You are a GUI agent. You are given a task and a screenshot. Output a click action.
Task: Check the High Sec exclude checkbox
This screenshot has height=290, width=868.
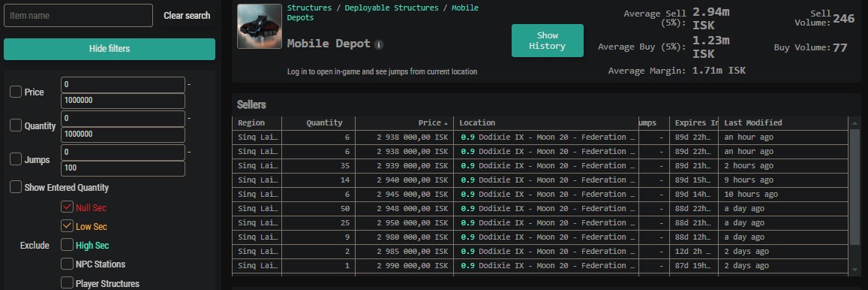tap(67, 245)
